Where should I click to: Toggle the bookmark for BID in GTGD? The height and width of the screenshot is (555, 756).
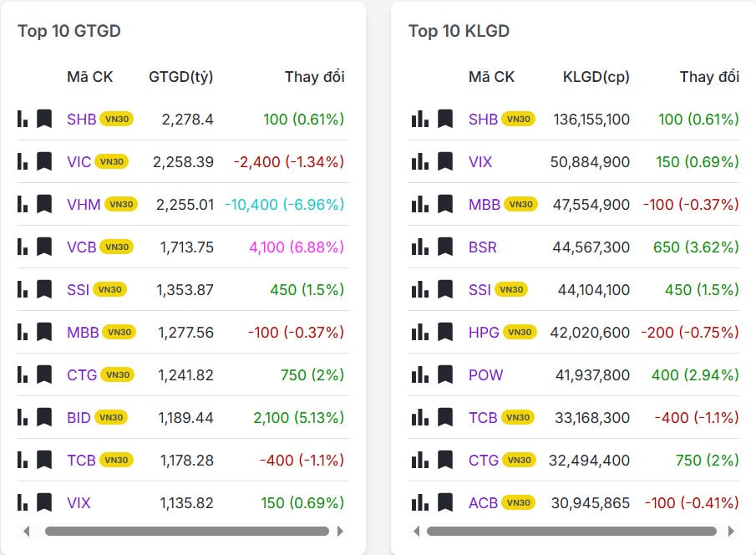click(44, 418)
